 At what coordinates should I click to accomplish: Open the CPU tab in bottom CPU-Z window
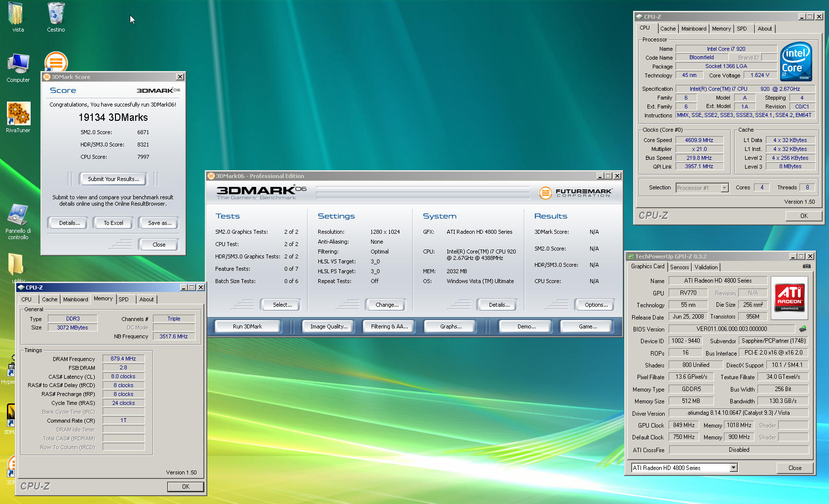(27, 299)
